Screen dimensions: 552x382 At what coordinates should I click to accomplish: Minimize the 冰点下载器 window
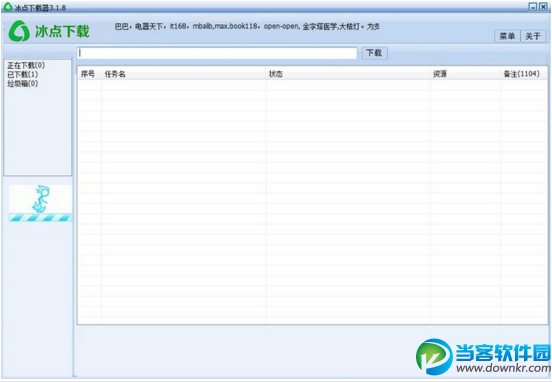pos(533,6)
